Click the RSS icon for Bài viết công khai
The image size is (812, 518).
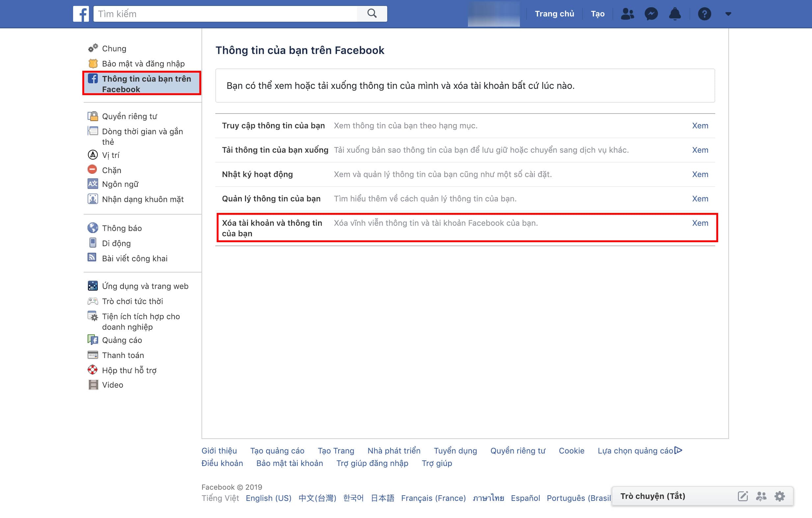[x=92, y=257]
